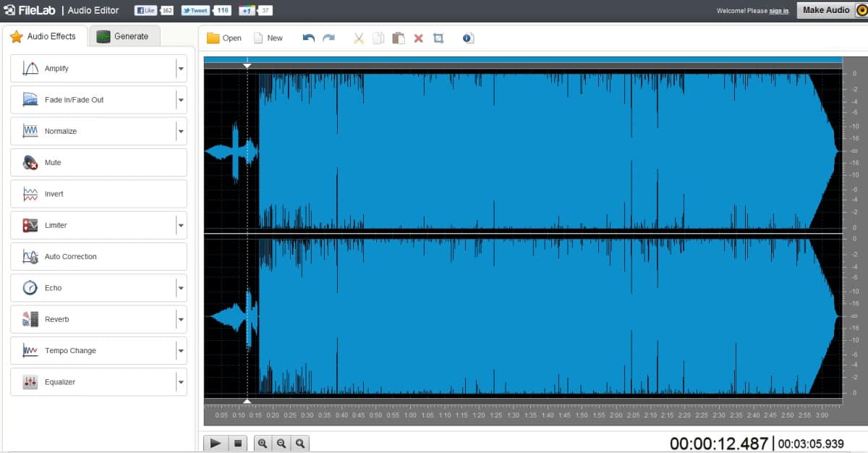Click the playhead marker above the waveform
The width and height of the screenshot is (868, 453).
(247, 64)
